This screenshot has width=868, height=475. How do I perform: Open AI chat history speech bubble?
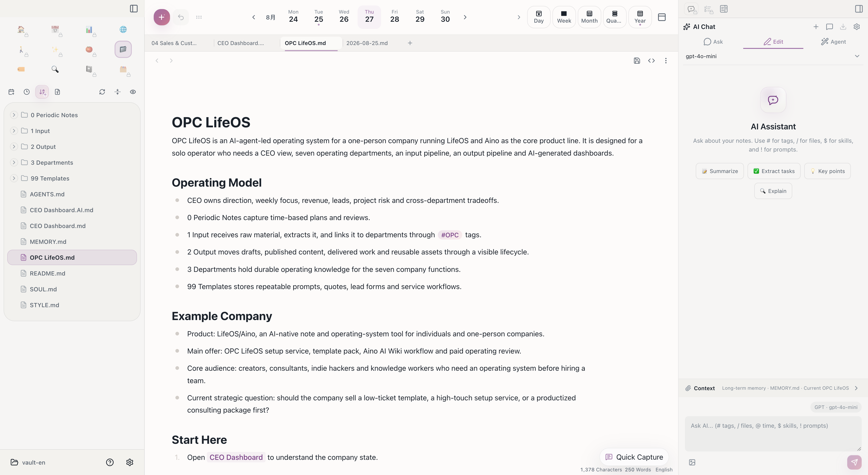(x=830, y=27)
